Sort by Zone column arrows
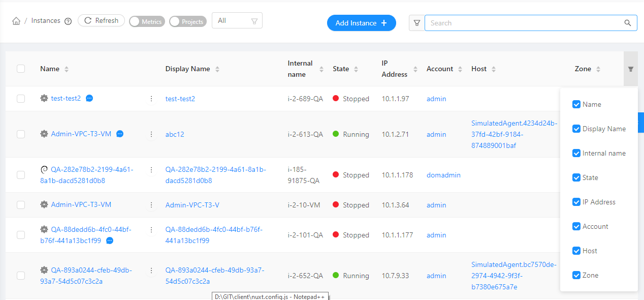This screenshot has height=300, width=644. 598,69
